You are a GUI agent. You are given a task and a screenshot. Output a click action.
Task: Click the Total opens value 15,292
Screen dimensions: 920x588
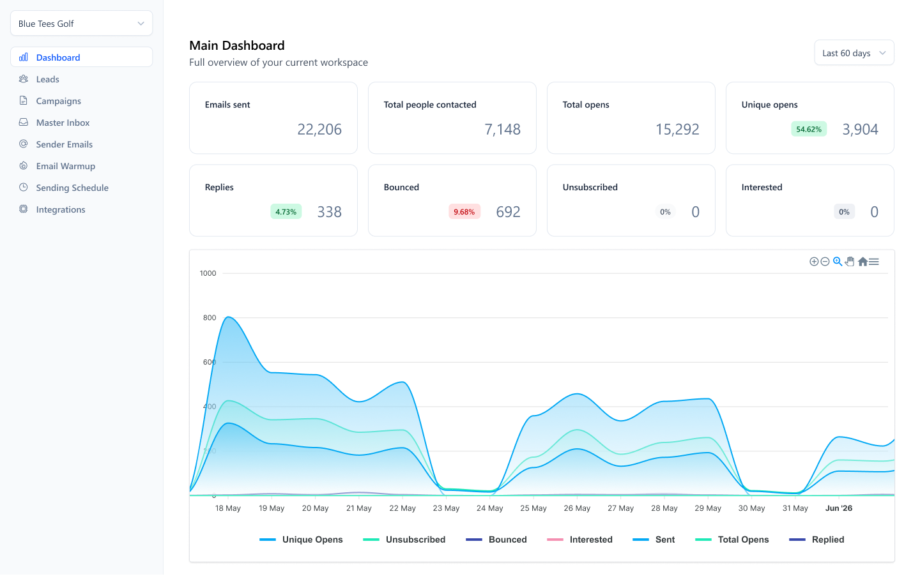677,130
